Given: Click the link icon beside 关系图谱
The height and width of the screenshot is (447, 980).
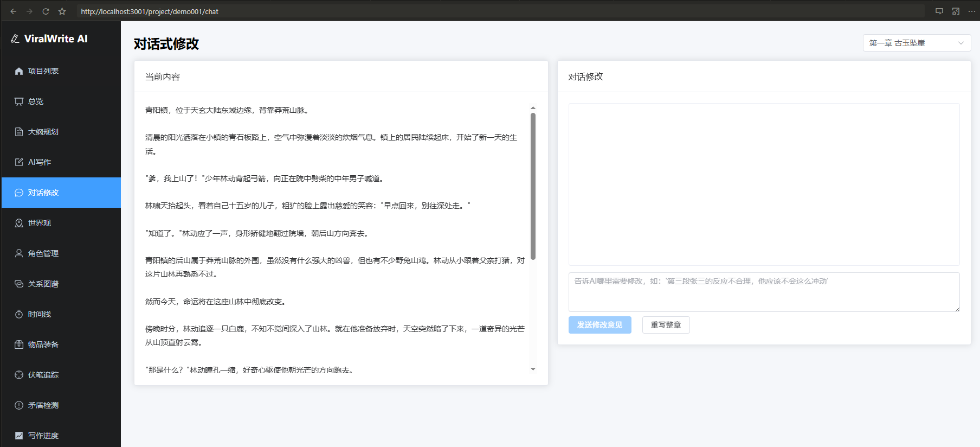Looking at the screenshot, I should [x=19, y=284].
